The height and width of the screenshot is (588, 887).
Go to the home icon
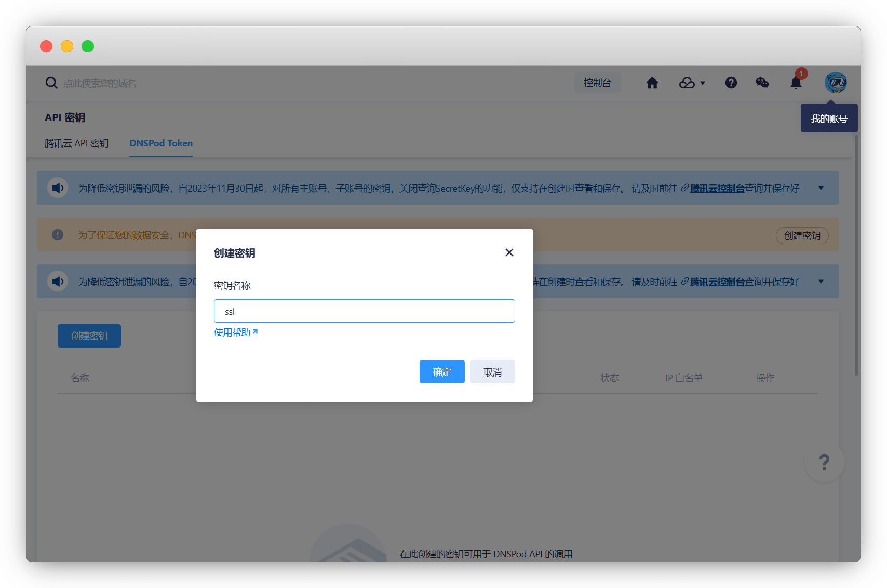point(652,83)
